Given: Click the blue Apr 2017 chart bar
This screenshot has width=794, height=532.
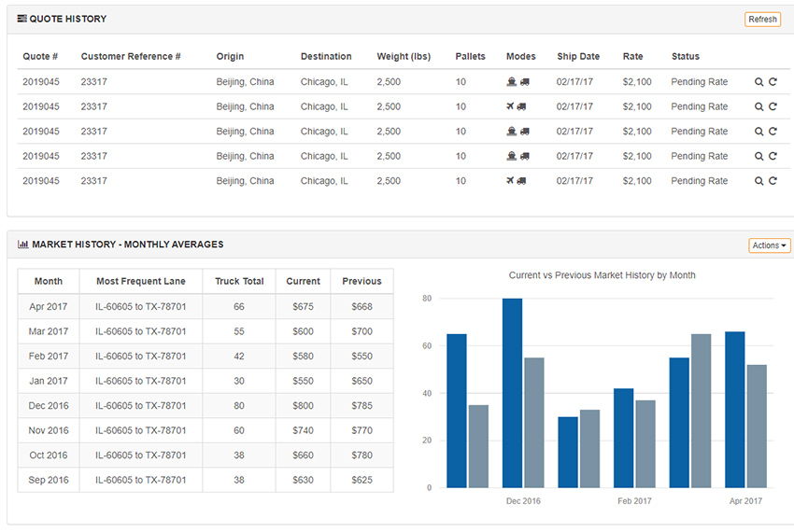Looking at the screenshot, I should pos(735,410).
